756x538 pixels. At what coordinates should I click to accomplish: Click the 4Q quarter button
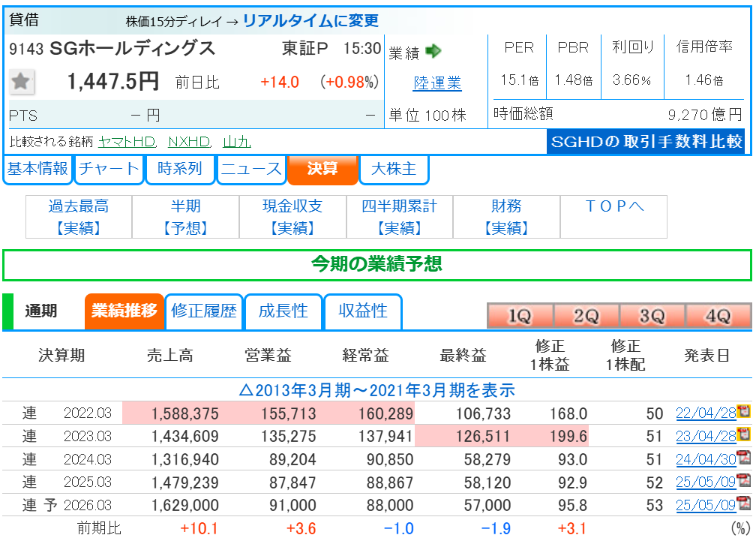point(718,316)
